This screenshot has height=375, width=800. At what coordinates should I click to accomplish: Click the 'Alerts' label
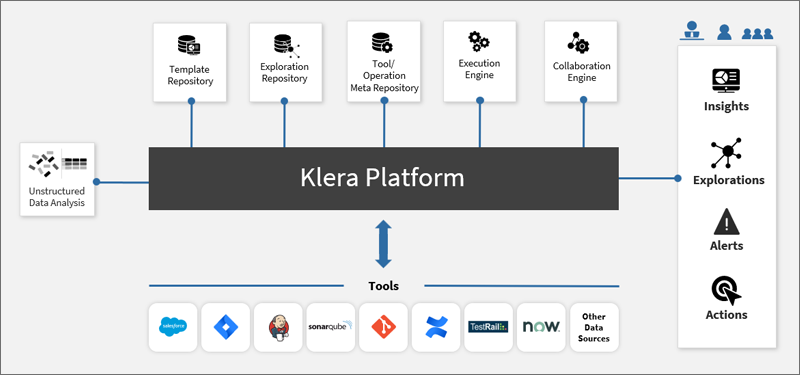(727, 246)
